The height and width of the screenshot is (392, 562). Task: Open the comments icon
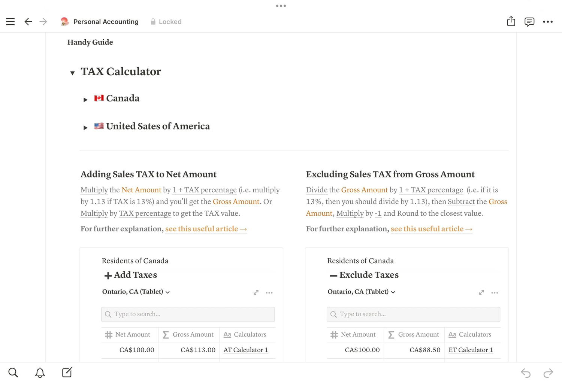529,22
